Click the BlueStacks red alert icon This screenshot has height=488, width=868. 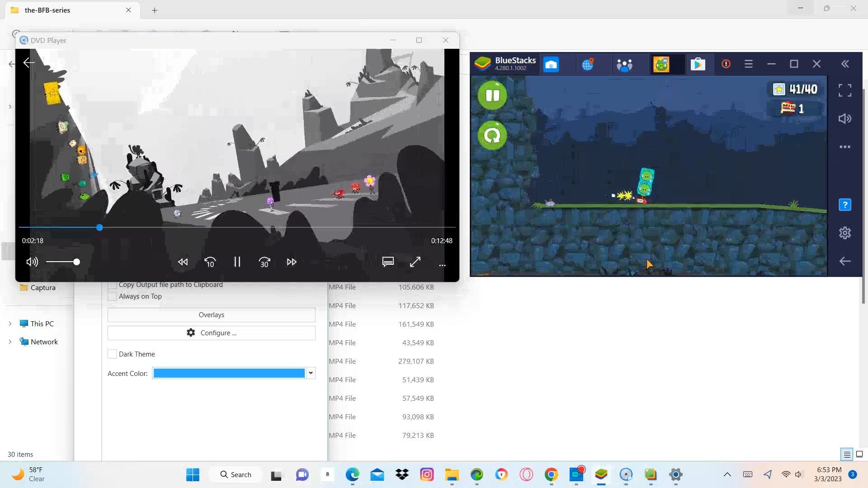point(726,64)
